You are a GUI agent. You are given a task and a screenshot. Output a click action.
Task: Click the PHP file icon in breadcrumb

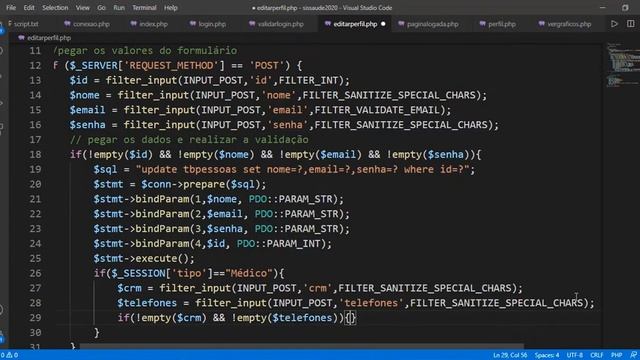(21, 38)
